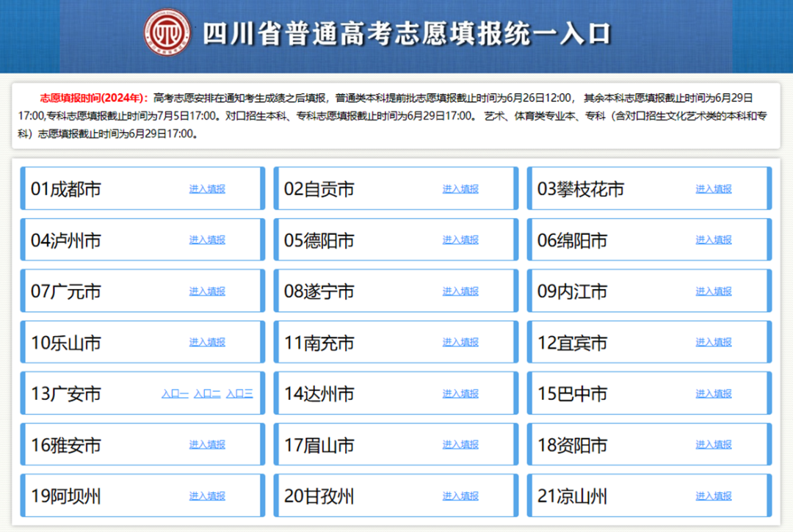This screenshot has width=793, height=532.
Task: Open the 14达州市 application entry
Action: pyautogui.click(x=460, y=393)
